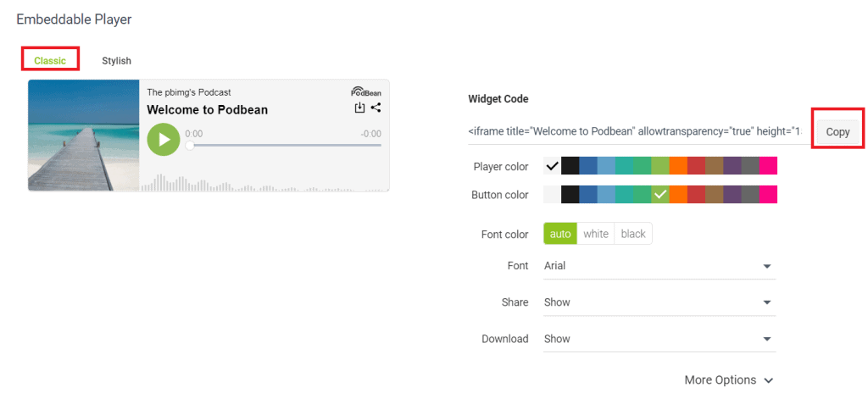Click the green play button
Image resolution: width=868 pixels, height=393 pixels.
coord(164,140)
